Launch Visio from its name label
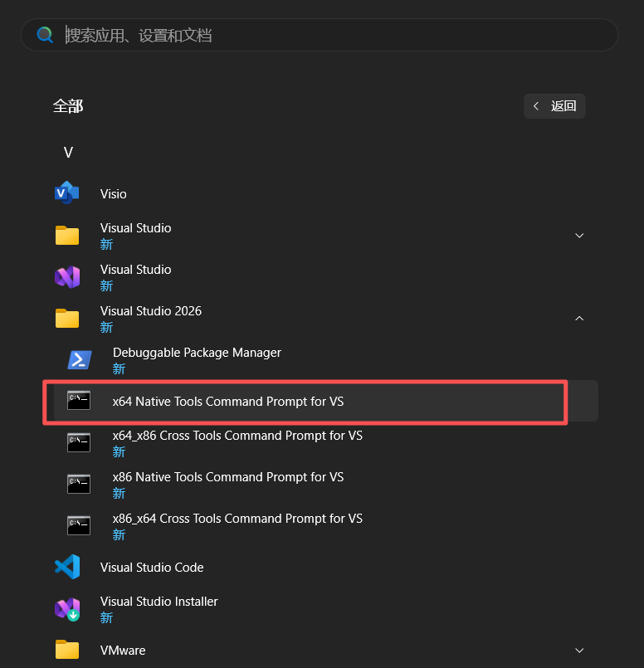Image resolution: width=644 pixels, height=668 pixels. [x=114, y=194]
